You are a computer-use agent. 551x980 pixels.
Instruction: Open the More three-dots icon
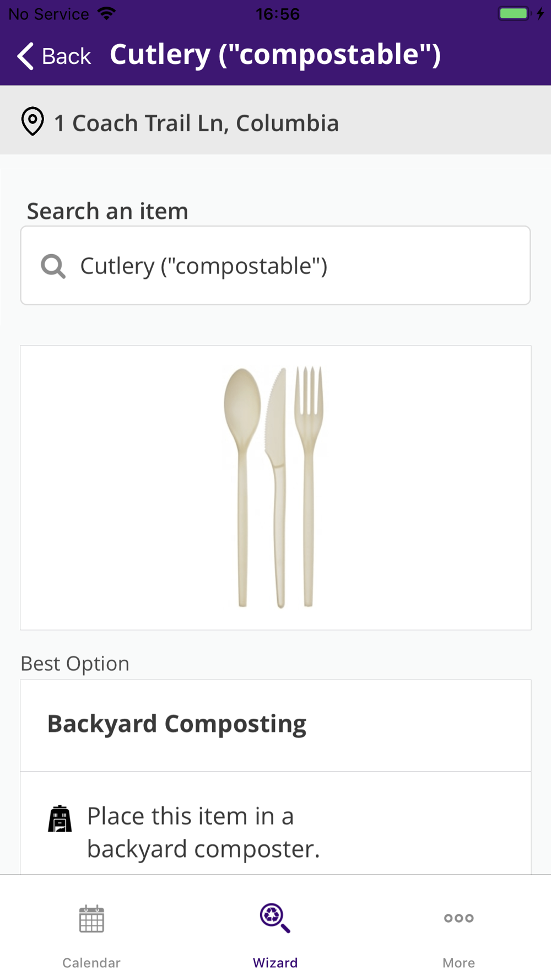[458, 918]
